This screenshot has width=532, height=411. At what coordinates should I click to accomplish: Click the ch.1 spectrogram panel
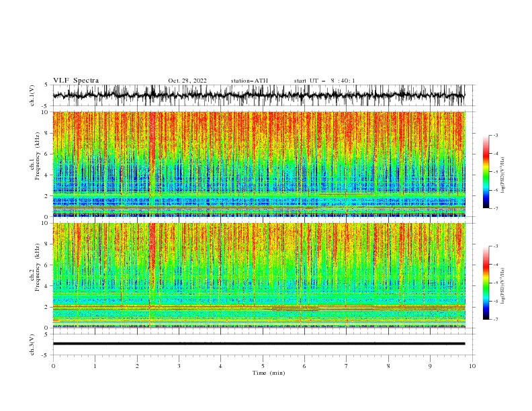pyautogui.click(x=259, y=164)
